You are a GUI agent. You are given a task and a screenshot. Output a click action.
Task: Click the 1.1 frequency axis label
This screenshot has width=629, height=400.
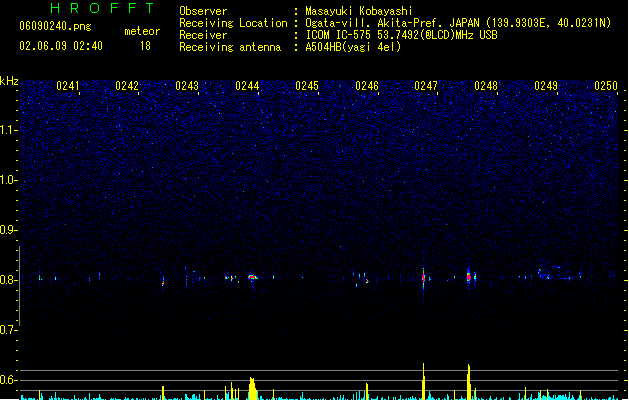click(8, 130)
